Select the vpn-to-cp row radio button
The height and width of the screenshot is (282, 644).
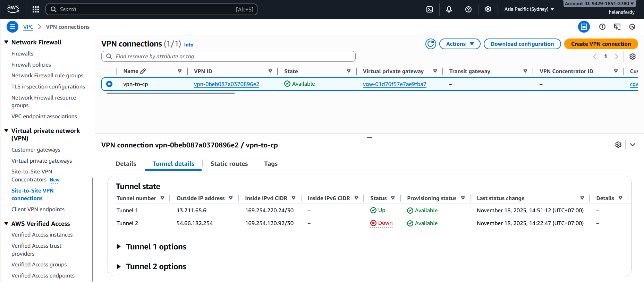(x=109, y=84)
